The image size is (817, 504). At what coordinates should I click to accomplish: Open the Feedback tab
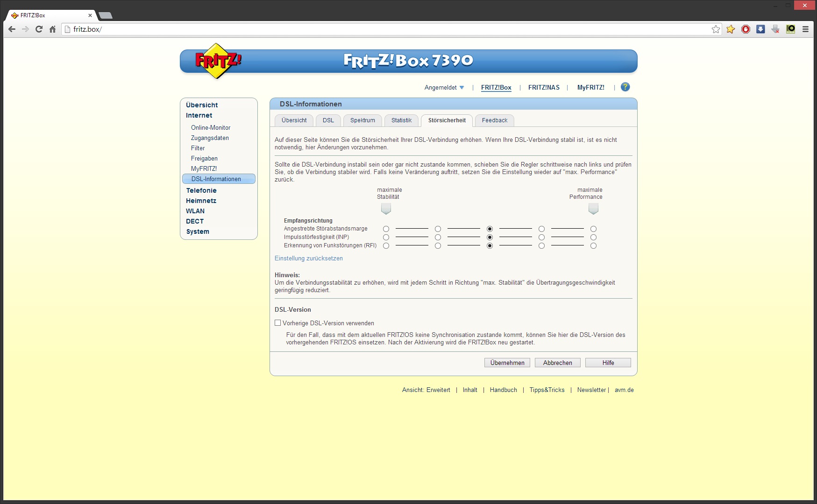[495, 120]
